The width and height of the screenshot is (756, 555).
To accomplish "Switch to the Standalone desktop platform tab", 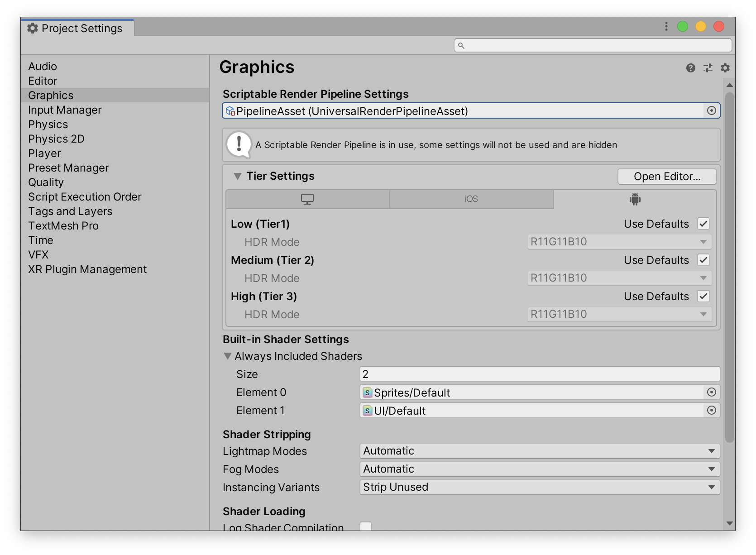I will [x=308, y=199].
